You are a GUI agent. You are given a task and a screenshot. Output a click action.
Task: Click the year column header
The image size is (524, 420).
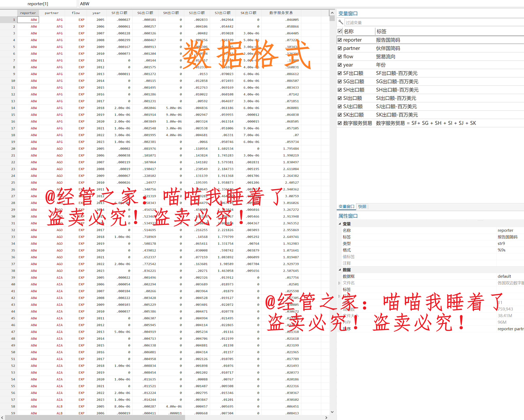point(96,13)
